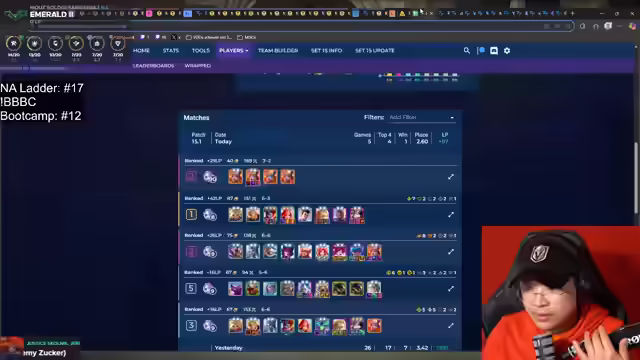This screenshot has width=640, height=360.
Task: Click the trait icons of the 5th-place match
Action: tap(421, 273)
